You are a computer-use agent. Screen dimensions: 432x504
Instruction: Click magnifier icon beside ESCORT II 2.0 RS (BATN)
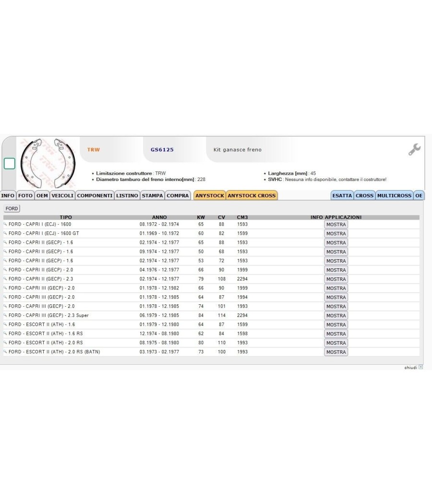[x=5, y=352]
